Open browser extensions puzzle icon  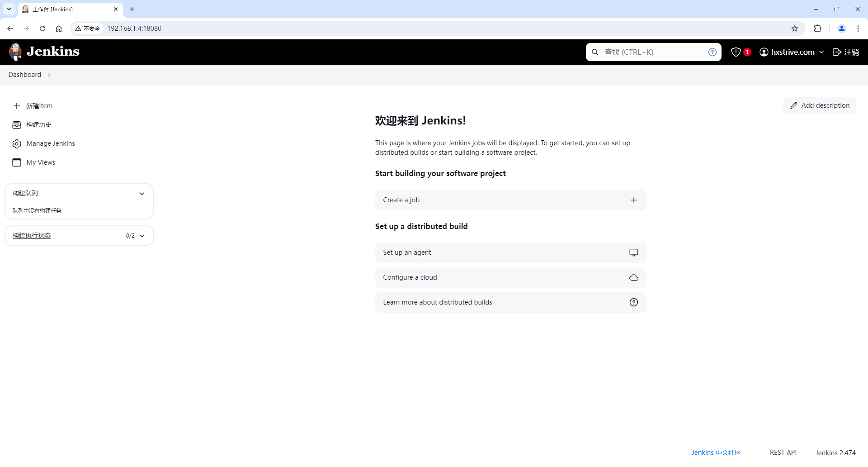click(x=817, y=29)
